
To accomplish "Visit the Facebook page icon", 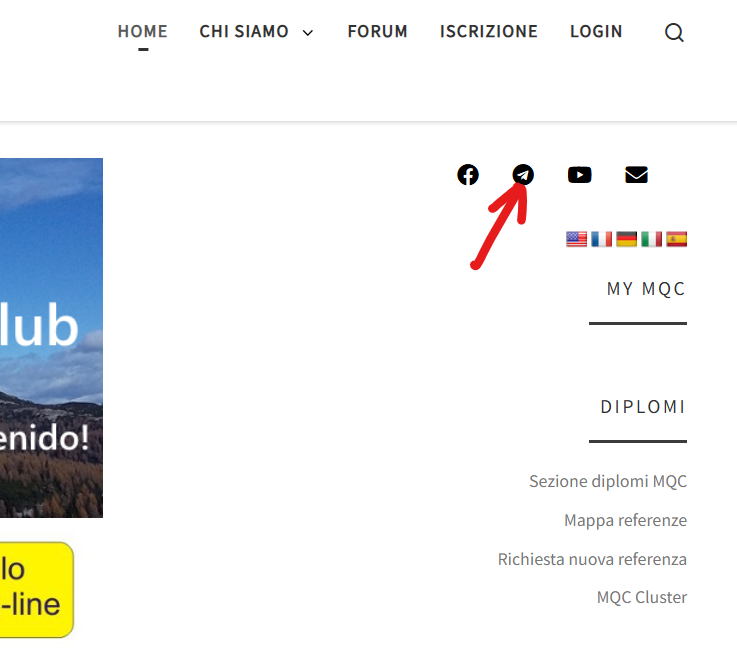I will pos(468,175).
